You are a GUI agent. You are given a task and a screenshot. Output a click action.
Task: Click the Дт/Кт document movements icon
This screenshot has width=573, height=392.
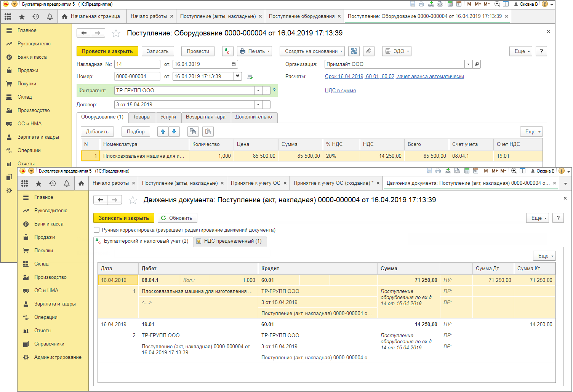pyautogui.click(x=228, y=51)
